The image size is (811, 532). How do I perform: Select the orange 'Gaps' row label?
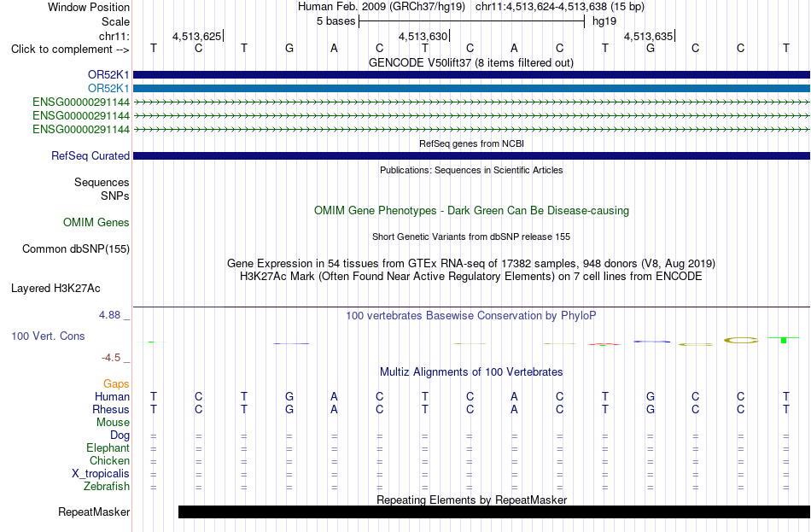[x=116, y=384]
